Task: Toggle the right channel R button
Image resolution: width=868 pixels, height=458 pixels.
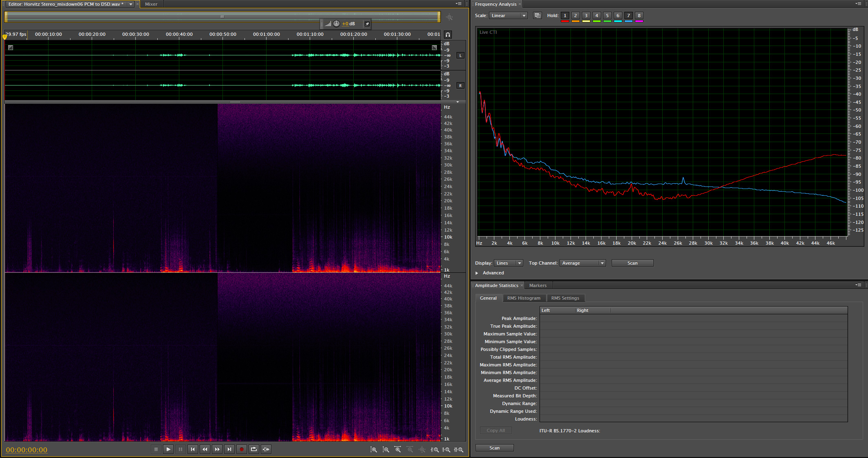Action: coord(460,85)
